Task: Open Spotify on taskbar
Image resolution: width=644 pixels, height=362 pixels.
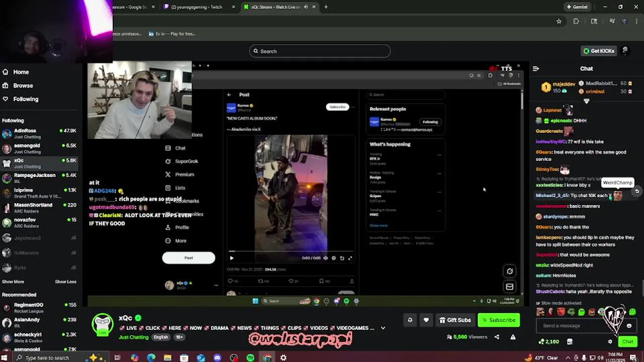Action: (251, 357)
